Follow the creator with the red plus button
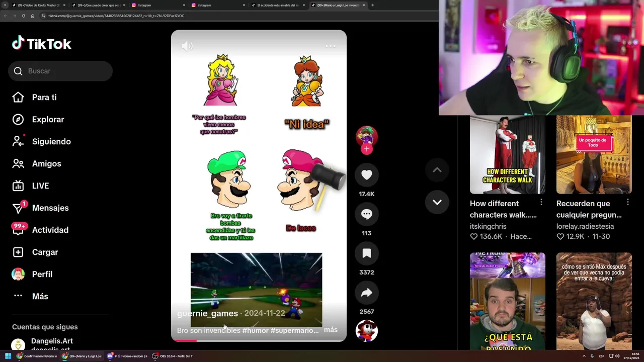 [x=366, y=149]
